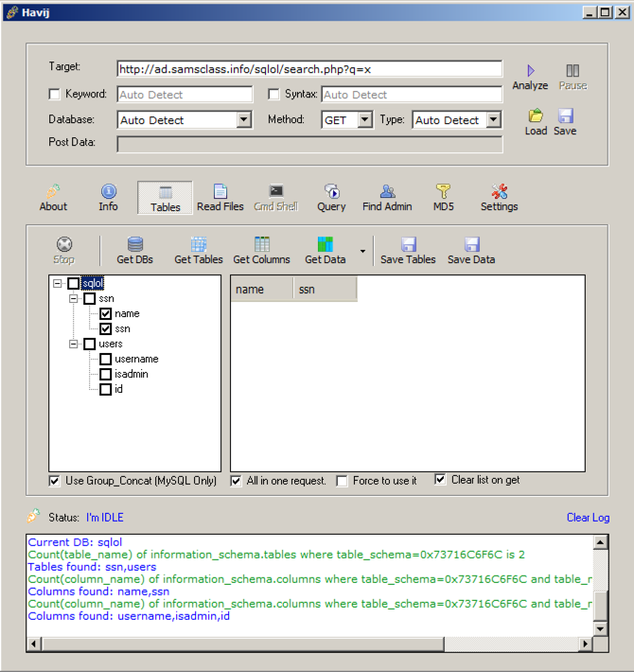Click the Get Data icon
Viewport: 634px width, 672px height.
pyautogui.click(x=326, y=244)
